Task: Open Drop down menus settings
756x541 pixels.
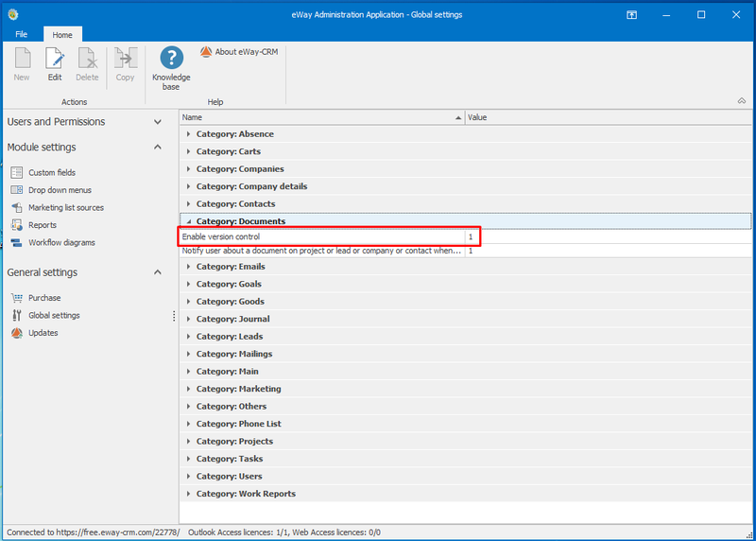Action: [x=60, y=190]
